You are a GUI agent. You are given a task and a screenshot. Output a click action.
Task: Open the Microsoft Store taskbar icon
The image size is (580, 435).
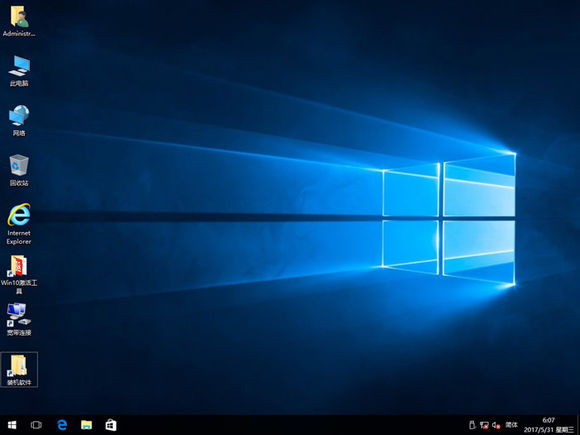pyautogui.click(x=111, y=425)
